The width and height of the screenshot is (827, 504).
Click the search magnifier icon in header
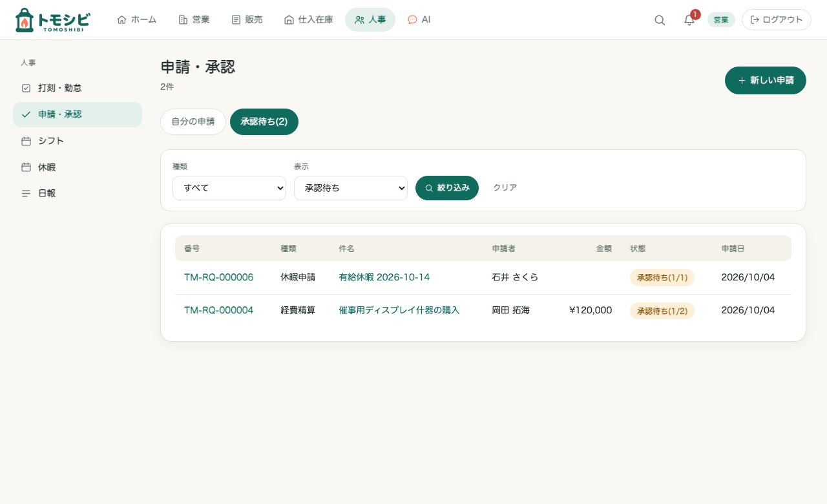coord(660,20)
